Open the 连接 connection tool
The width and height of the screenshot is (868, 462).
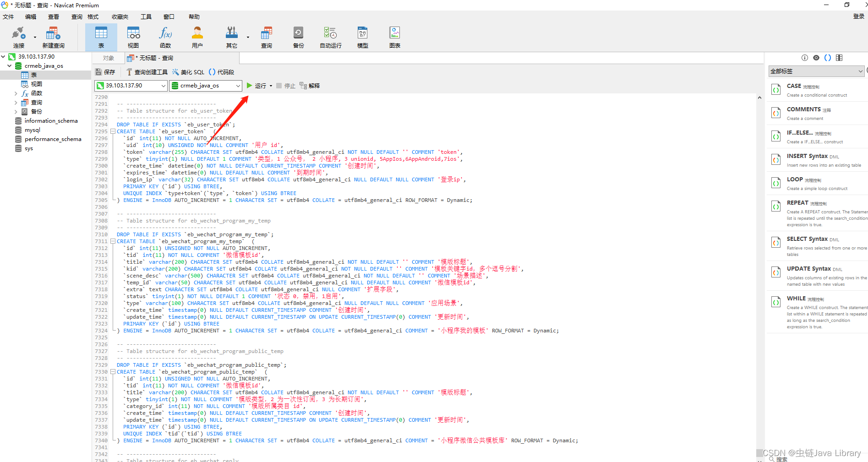coord(18,37)
